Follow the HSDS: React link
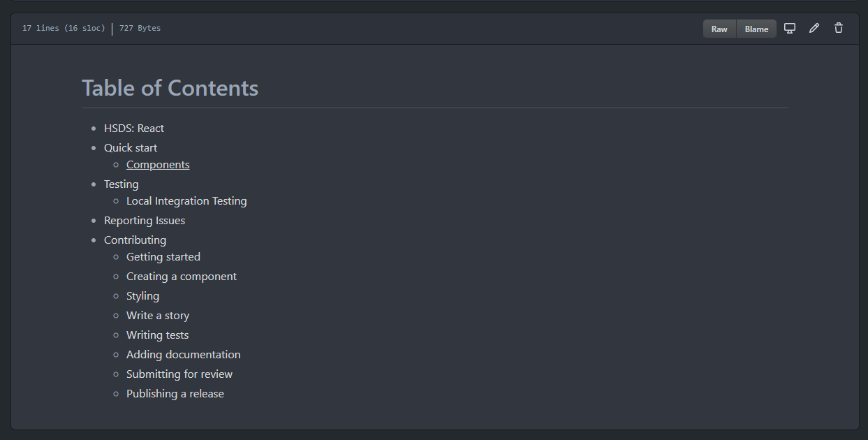The image size is (868, 440). click(133, 128)
